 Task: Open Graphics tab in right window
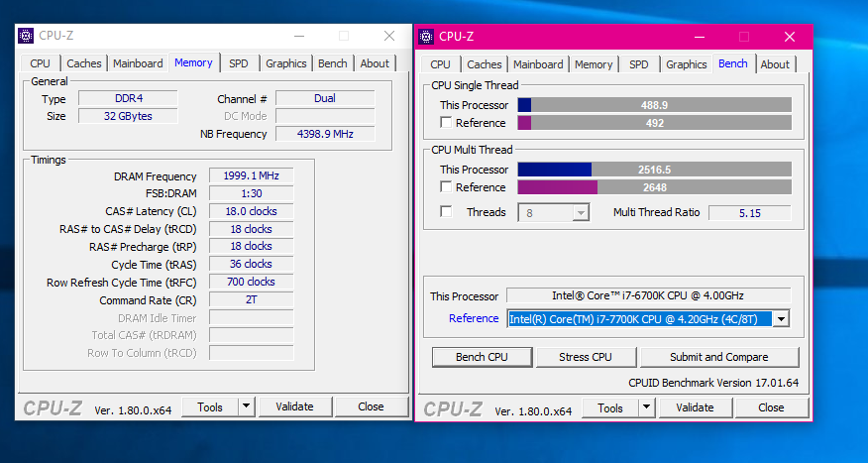point(687,64)
